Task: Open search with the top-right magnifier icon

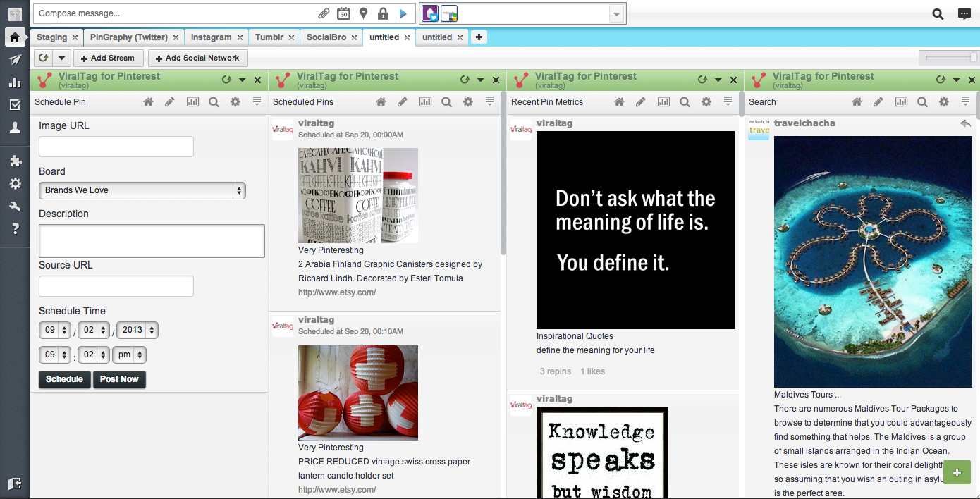Action: tap(938, 13)
